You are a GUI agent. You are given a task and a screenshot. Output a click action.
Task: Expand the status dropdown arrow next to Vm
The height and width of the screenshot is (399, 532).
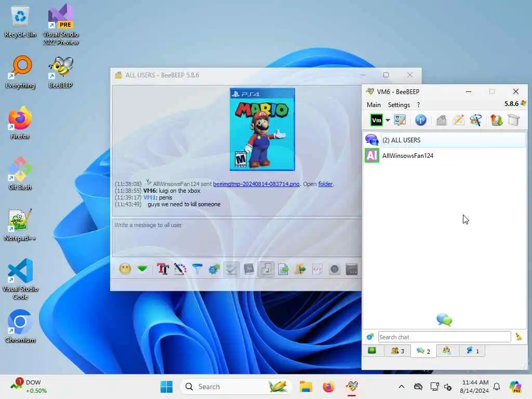click(x=388, y=120)
